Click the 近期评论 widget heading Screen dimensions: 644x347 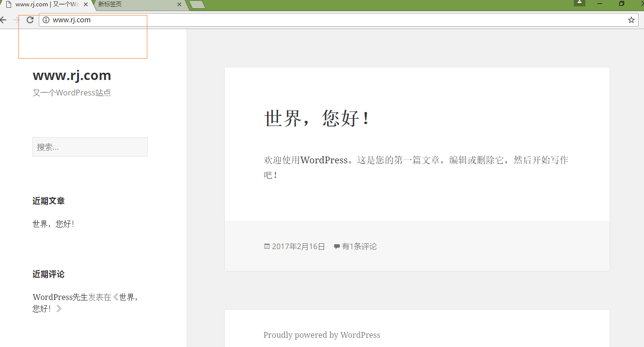(x=48, y=274)
